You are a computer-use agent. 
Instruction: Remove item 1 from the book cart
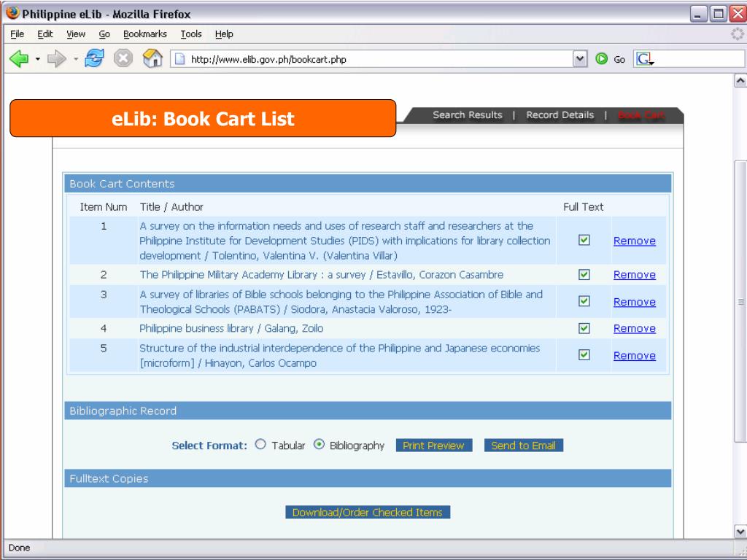point(634,241)
